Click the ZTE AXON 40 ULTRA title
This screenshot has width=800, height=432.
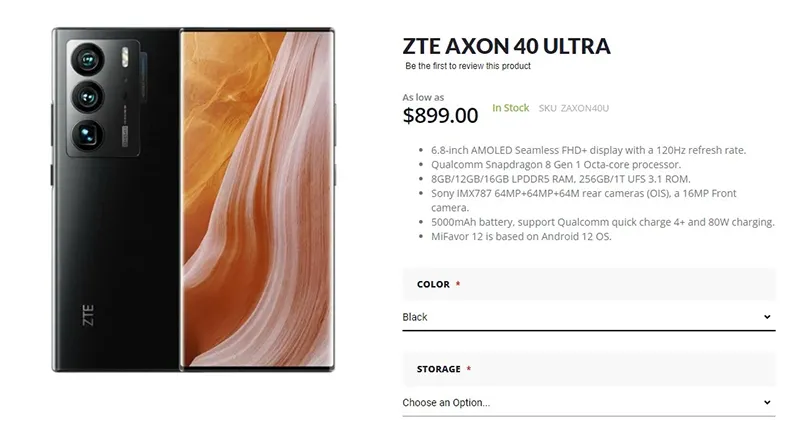click(x=506, y=45)
